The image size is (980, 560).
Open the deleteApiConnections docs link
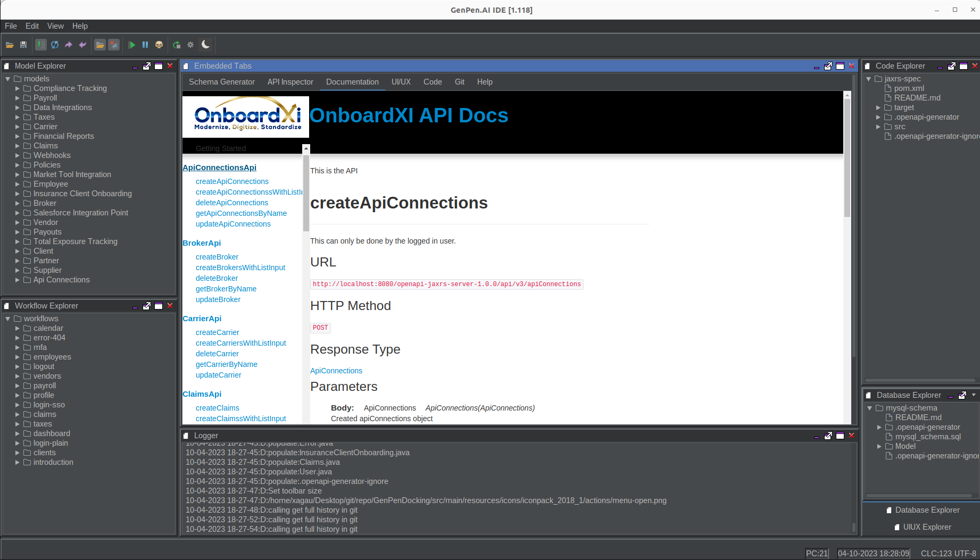coord(232,203)
